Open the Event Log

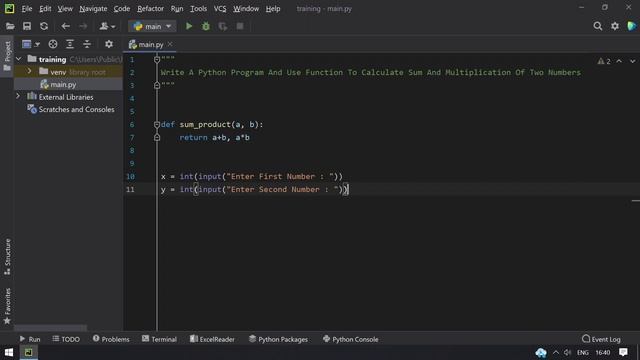[601, 339]
